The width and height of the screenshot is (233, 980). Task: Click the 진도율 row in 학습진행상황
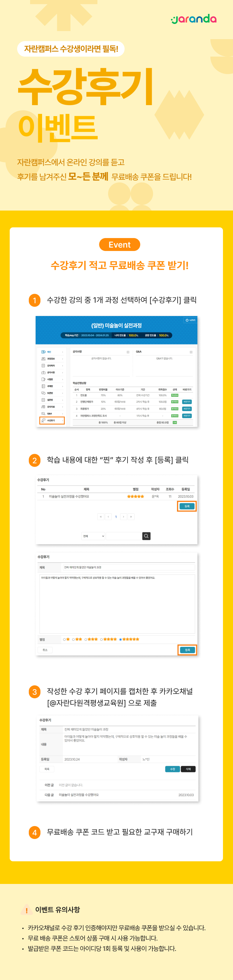coord(132,395)
